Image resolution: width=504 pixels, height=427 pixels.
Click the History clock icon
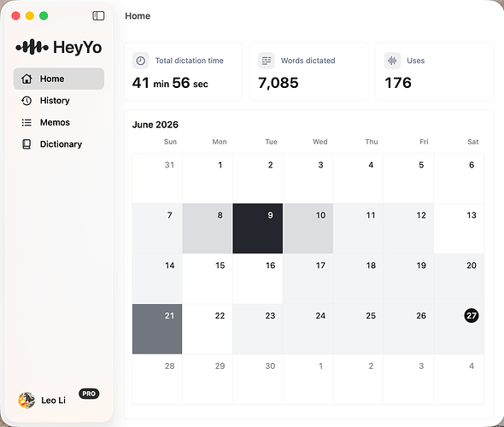[x=26, y=101]
